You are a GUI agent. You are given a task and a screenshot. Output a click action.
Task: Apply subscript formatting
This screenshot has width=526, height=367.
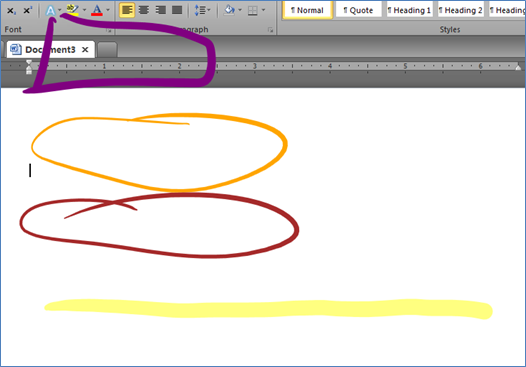click(x=11, y=11)
